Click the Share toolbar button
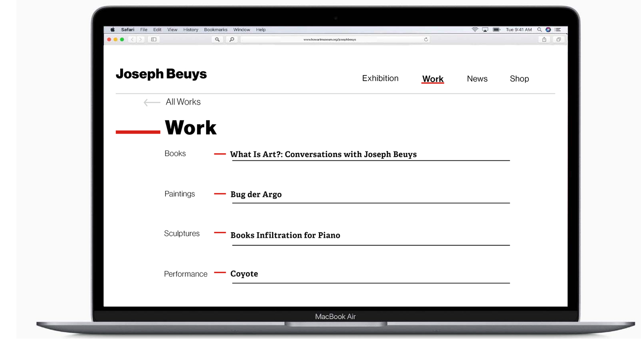The image size is (641, 364). (x=544, y=39)
